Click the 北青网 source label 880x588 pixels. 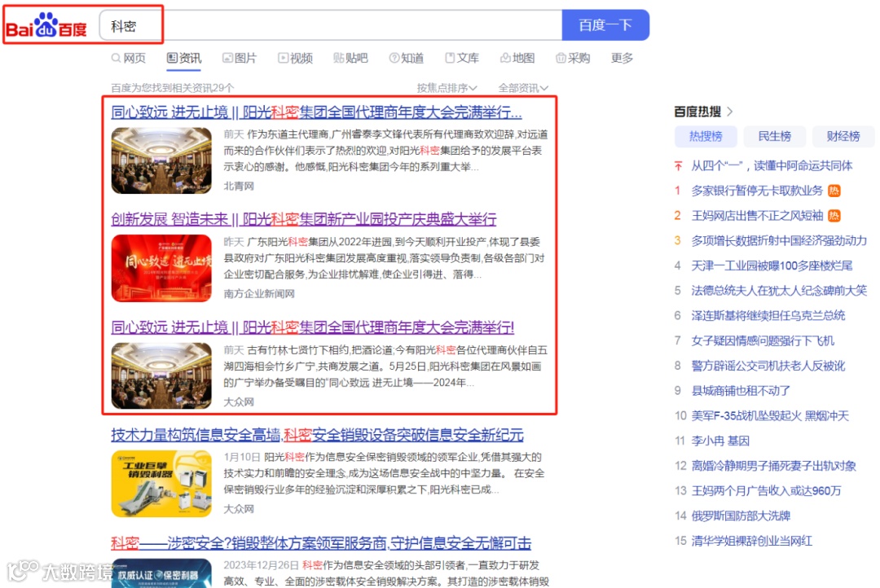pos(239,186)
